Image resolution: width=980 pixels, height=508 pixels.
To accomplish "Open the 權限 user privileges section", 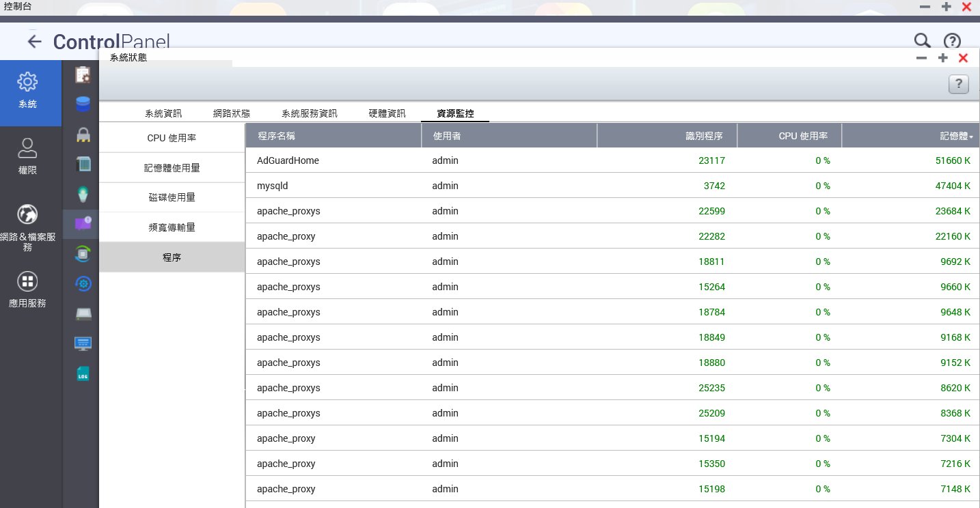I will click(x=27, y=156).
